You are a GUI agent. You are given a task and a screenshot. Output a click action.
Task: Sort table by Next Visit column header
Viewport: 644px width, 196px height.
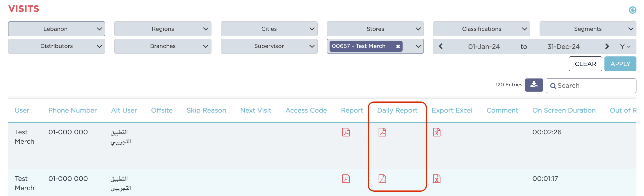click(x=256, y=111)
